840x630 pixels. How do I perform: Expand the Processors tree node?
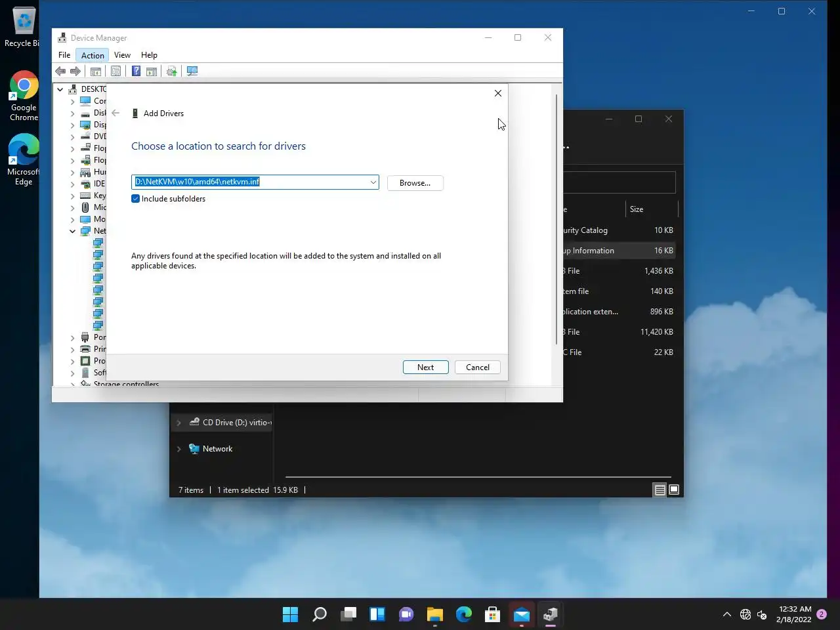point(73,361)
